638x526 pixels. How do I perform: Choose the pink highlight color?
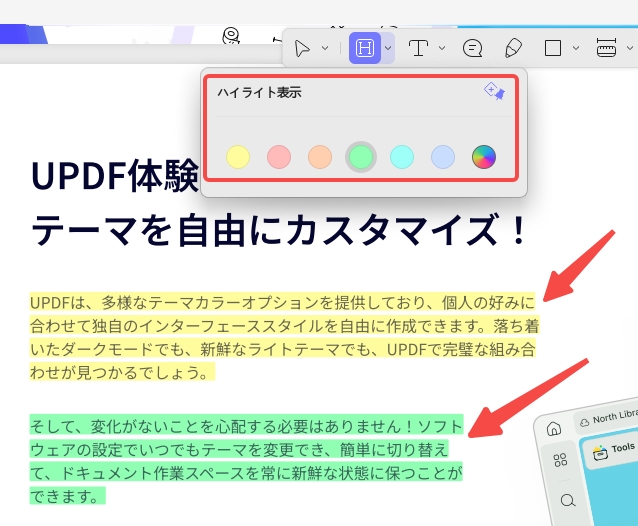(279, 157)
